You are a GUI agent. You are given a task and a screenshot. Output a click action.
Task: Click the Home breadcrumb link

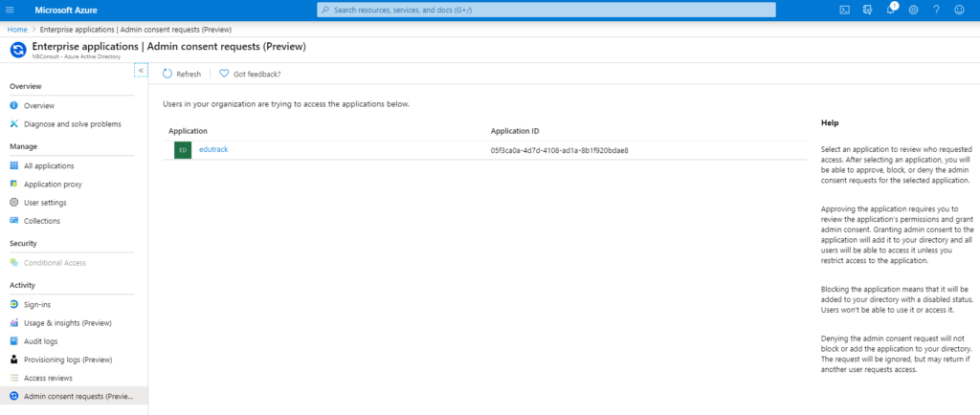[x=17, y=30]
